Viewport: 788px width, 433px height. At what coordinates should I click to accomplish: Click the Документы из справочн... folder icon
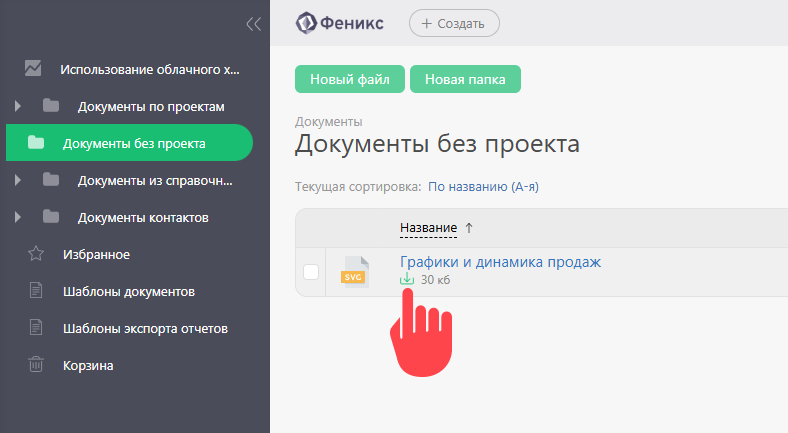click(x=51, y=179)
